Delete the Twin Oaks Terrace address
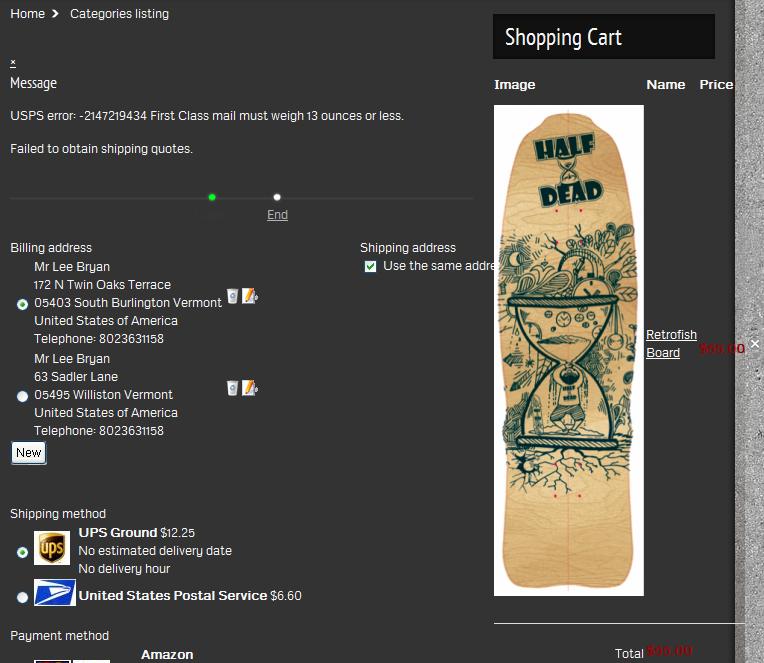Image resolution: width=764 pixels, height=663 pixels. coord(232,296)
